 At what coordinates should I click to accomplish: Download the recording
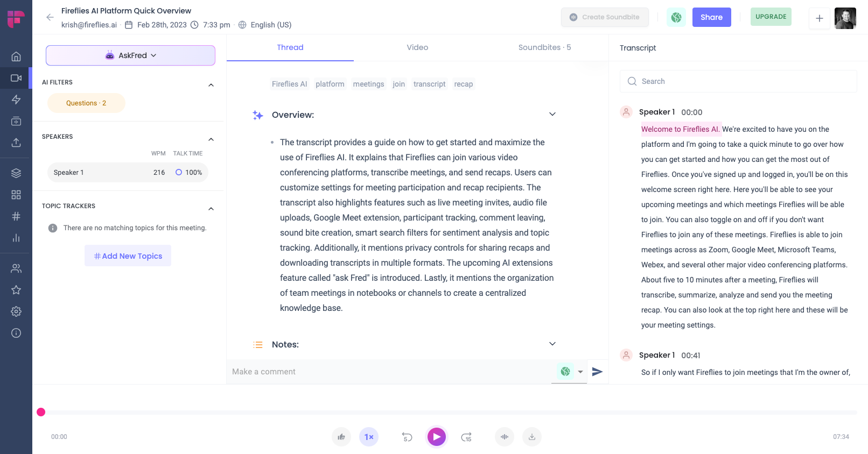click(x=532, y=437)
